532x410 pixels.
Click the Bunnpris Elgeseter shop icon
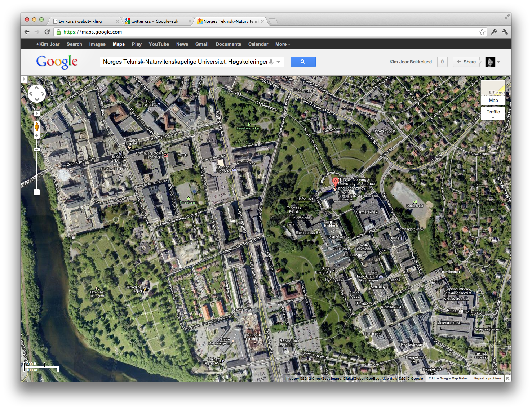click(234, 169)
